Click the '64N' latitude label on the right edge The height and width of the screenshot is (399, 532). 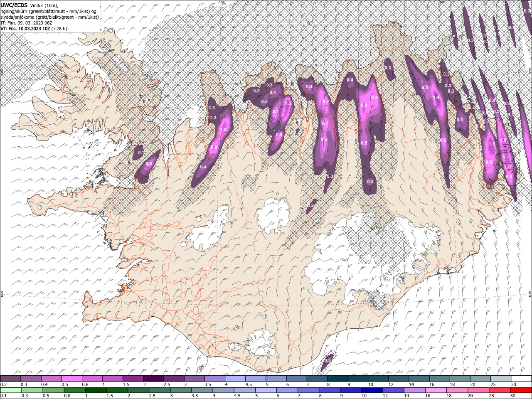pyautogui.click(x=530, y=294)
